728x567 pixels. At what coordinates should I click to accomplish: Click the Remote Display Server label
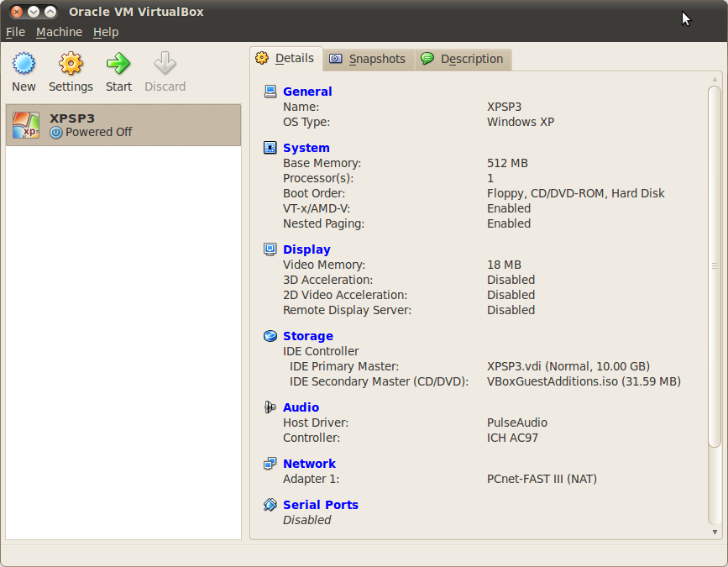point(348,310)
